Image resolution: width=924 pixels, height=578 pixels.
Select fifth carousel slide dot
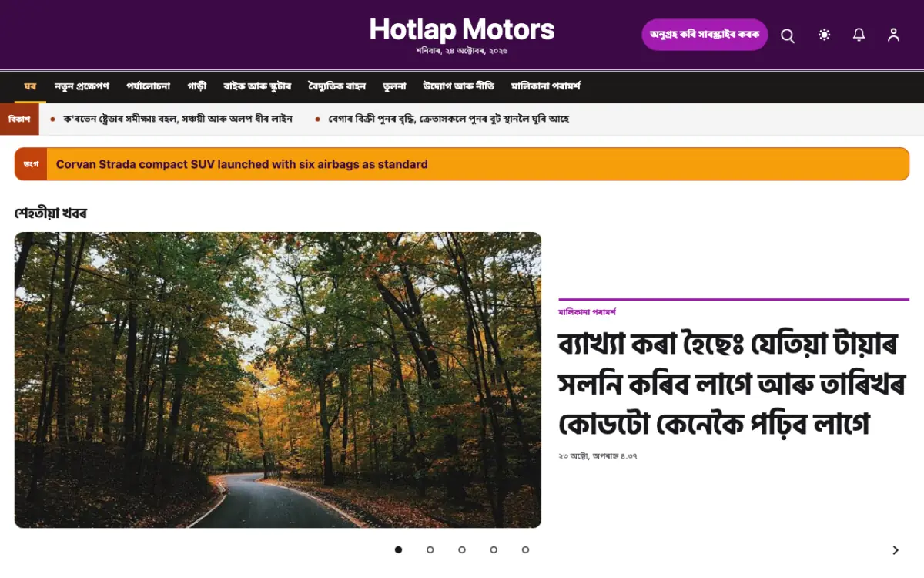pos(525,549)
